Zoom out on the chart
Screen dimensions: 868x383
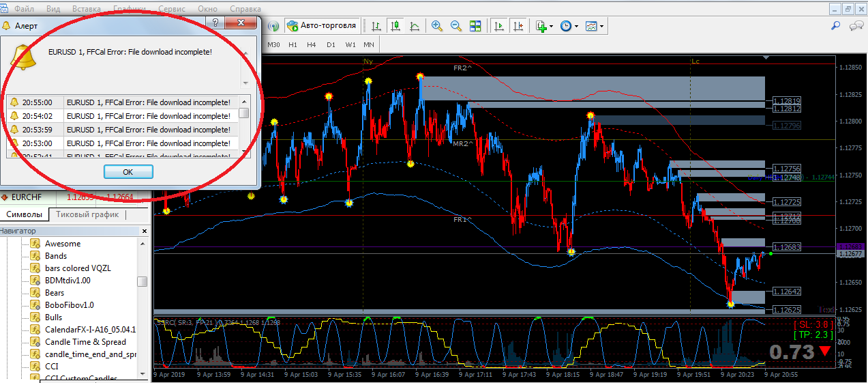click(x=456, y=26)
